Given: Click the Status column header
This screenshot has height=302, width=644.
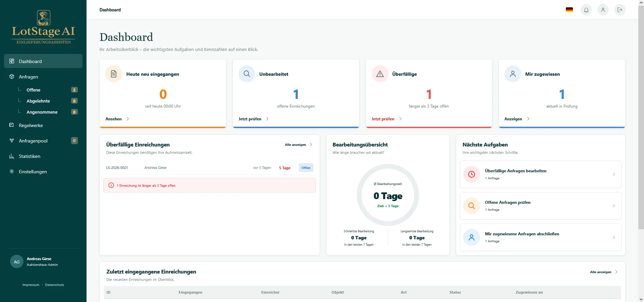Looking at the screenshot, I should 455,293.
